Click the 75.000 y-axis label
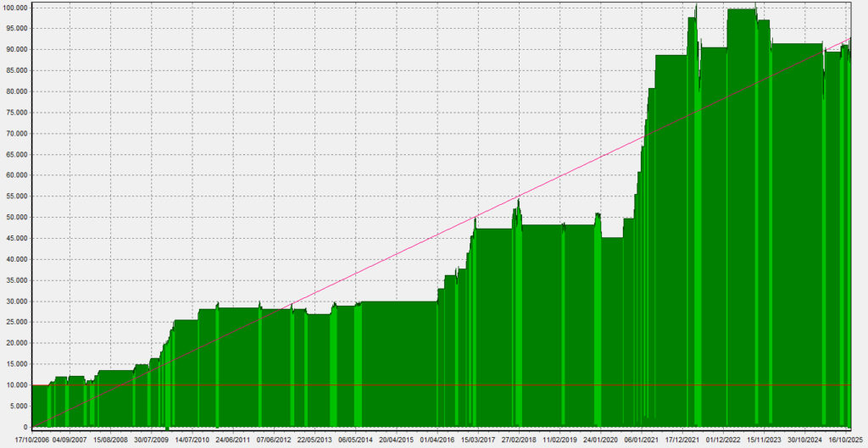 click(15, 113)
